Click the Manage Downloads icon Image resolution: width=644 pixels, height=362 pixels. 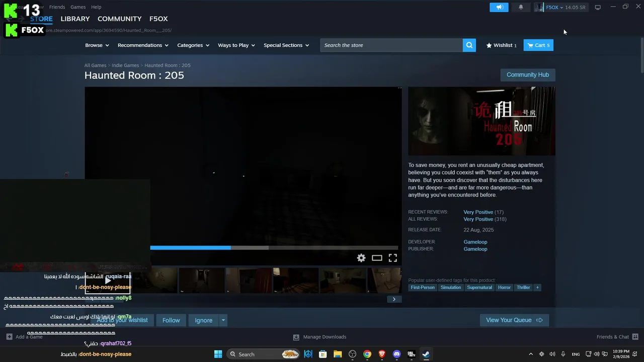click(296, 337)
